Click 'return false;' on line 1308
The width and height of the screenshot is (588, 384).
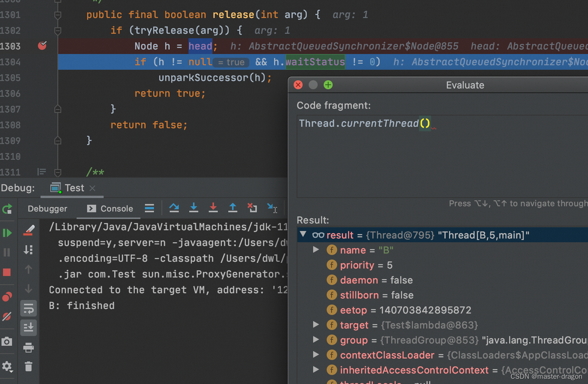149,125
